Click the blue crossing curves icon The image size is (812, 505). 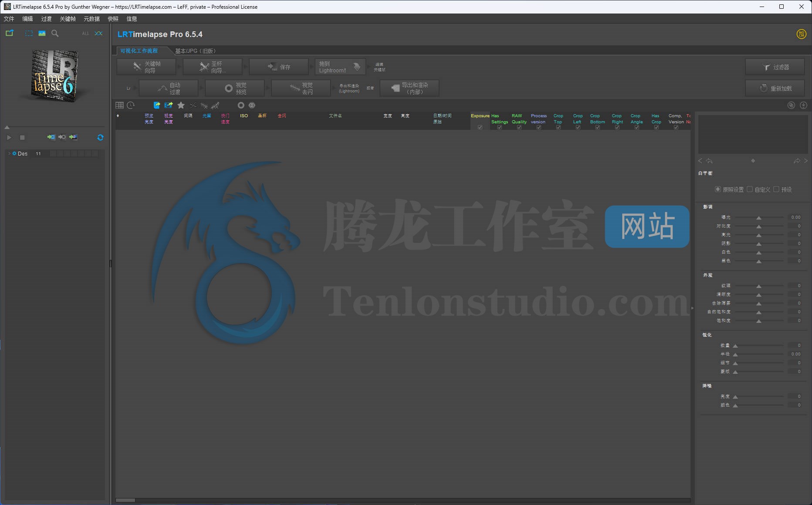(99, 33)
